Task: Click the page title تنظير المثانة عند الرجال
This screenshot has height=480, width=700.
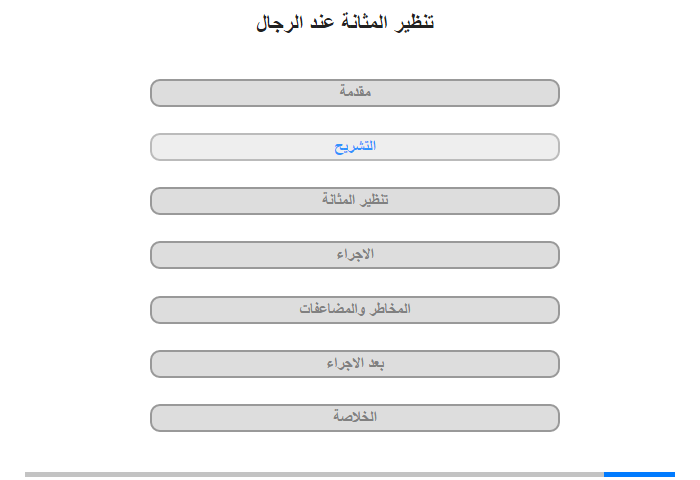Action: coord(345,22)
